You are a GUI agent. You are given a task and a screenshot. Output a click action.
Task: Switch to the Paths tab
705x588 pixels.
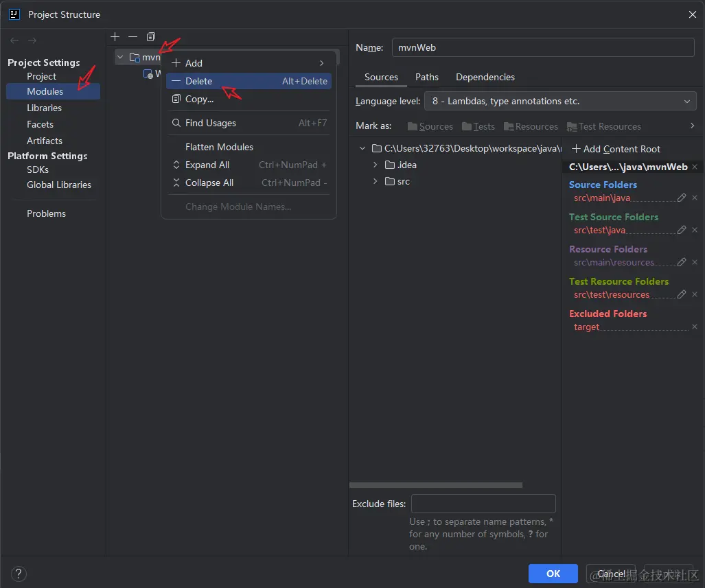point(427,78)
